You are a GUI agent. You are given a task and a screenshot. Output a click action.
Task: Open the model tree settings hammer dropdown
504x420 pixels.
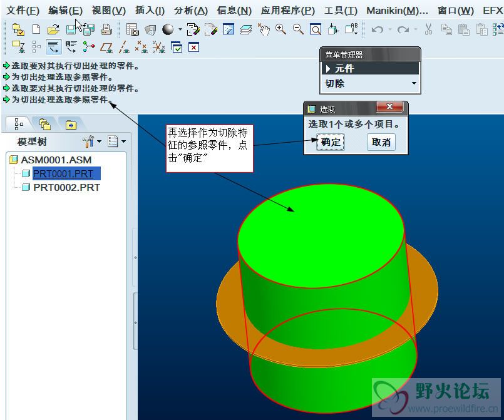[91, 141]
